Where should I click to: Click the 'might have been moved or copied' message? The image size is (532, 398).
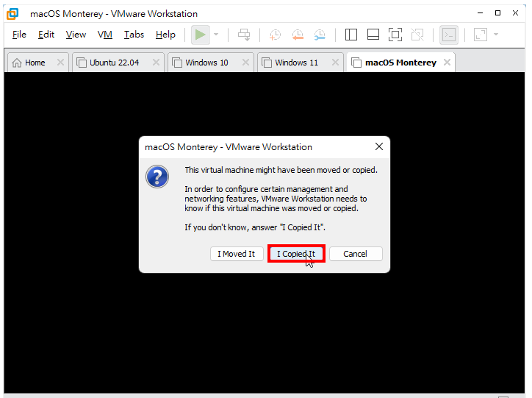coord(281,170)
